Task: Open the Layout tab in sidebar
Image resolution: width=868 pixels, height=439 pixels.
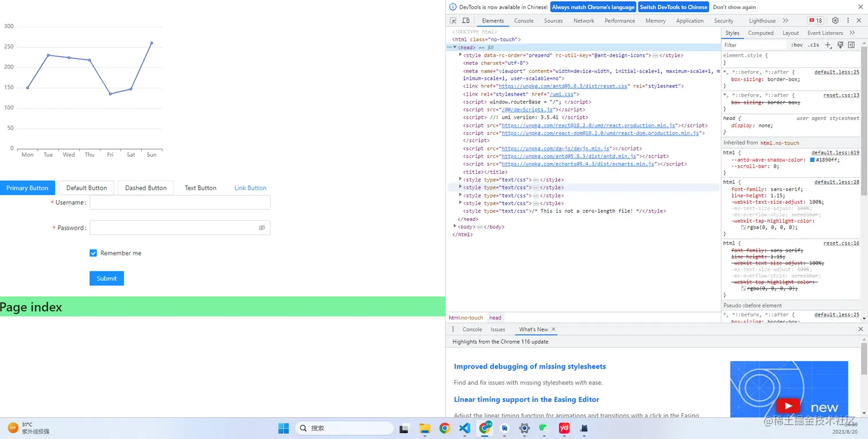Action: tap(790, 33)
